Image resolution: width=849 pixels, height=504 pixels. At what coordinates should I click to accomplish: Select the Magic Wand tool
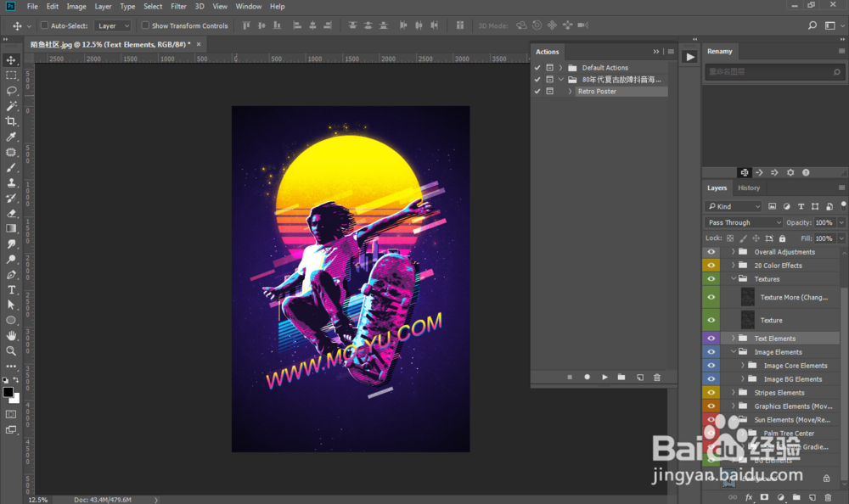[11, 106]
